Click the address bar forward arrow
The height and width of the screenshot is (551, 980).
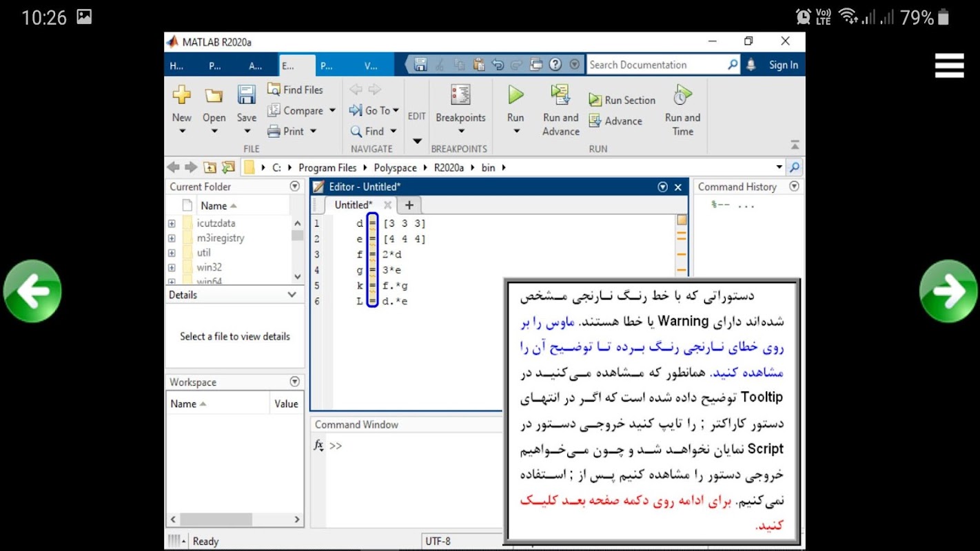[191, 167]
